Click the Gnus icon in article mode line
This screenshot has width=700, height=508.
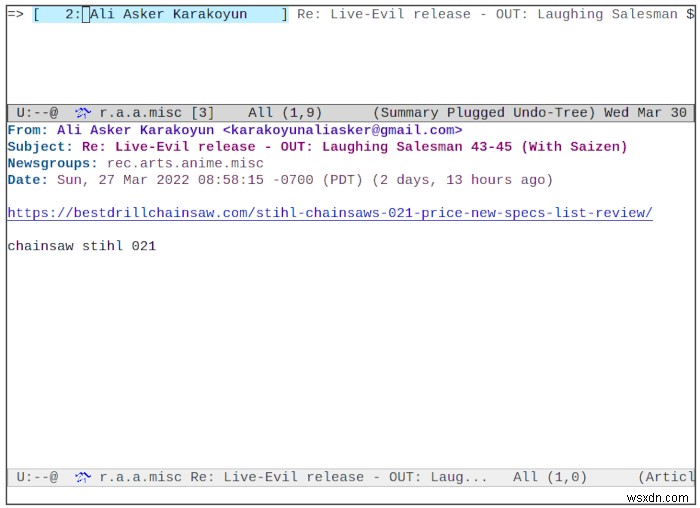(x=83, y=477)
